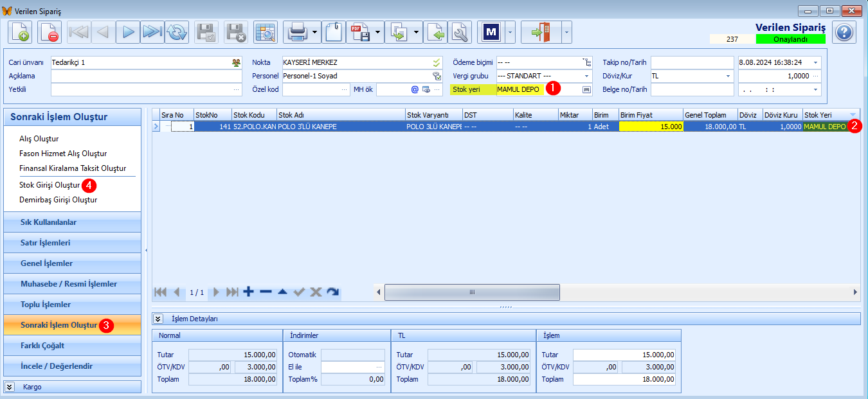
Task: Collapse the İşlem Detayları panel
Action: tap(158, 319)
